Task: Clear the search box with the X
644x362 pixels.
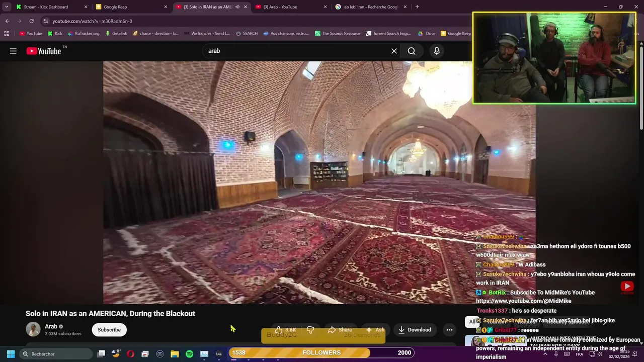Action: pos(394,51)
